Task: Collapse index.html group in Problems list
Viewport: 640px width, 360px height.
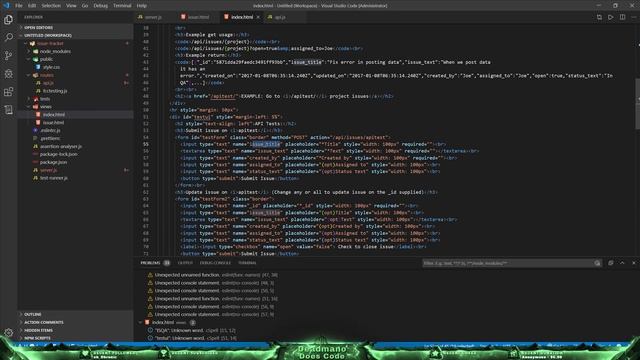Action: click(141, 322)
